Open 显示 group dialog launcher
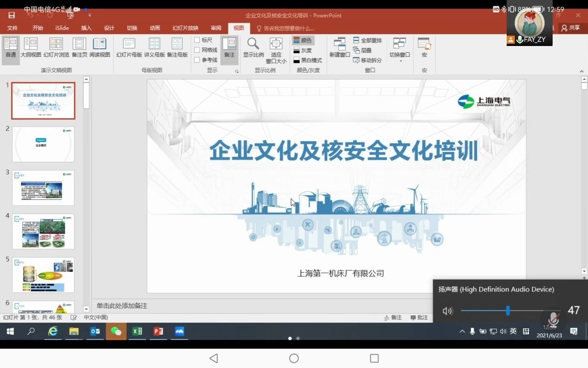 coord(237,71)
